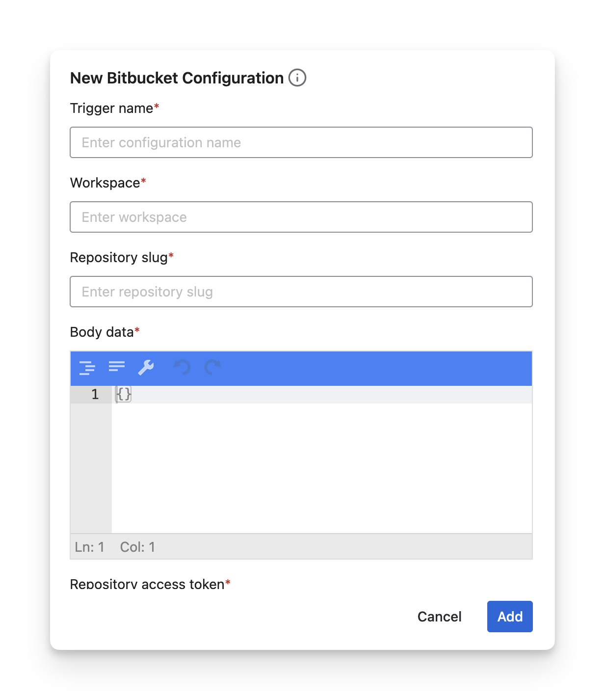Undo the last editor action
605x700 pixels.
(183, 367)
